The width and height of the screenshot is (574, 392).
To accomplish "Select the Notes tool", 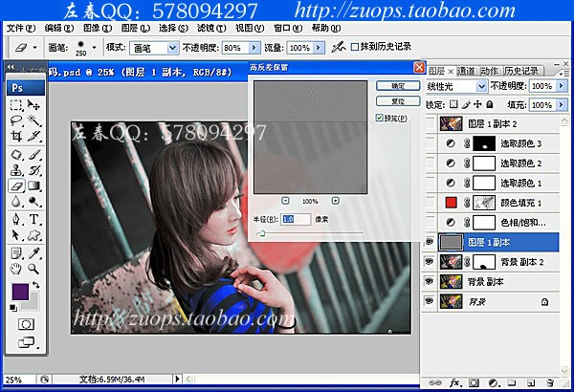I will 15,253.
